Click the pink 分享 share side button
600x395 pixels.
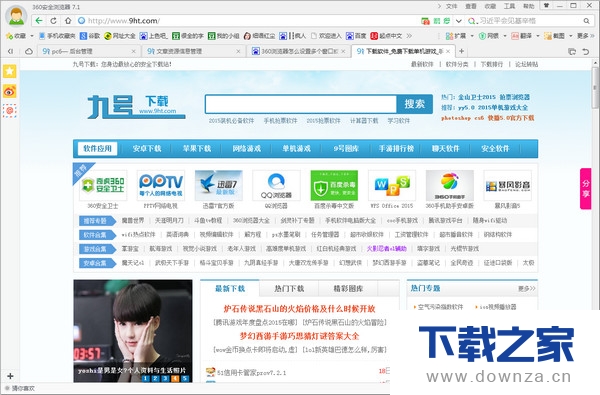pos(585,188)
